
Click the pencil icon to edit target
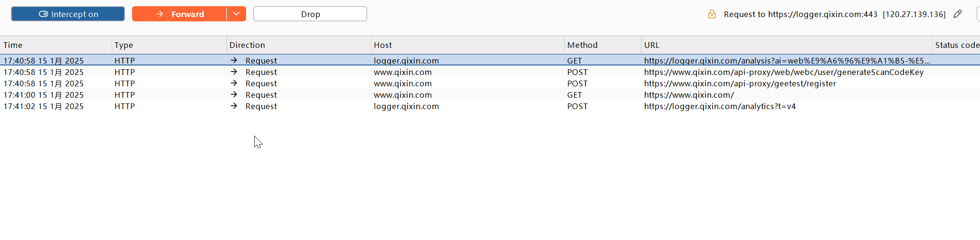958,14
